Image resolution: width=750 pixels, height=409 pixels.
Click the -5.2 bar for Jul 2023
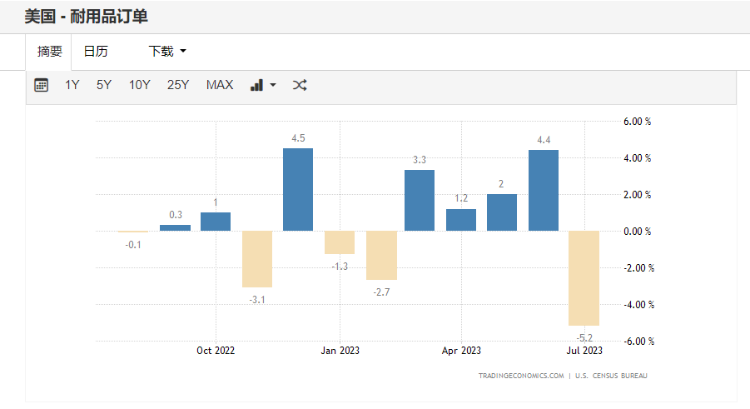584,278
